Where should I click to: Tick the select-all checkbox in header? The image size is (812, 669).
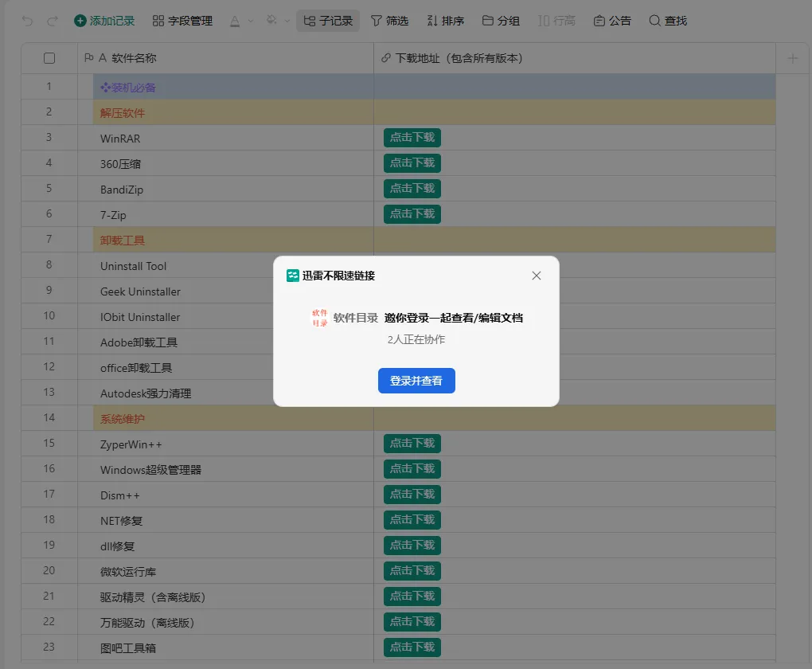[x=49, y=58]
